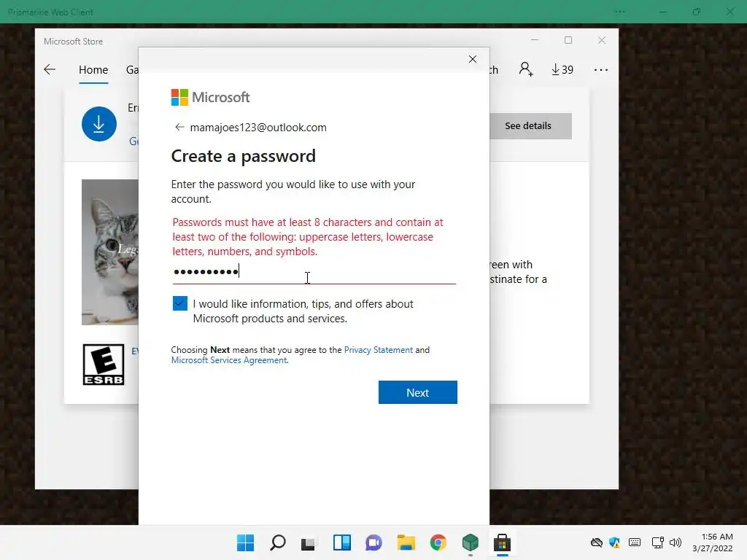This screenshot has width=747, height=560.
Task: Open the Chat taskbar icon
Action: point(374,542)
